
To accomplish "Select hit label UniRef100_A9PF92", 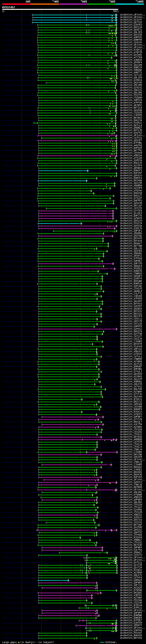I will 131,37.
